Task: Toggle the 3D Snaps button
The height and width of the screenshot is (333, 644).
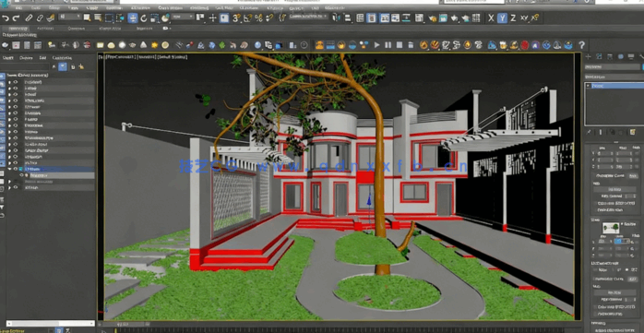Action: point(236,18)
